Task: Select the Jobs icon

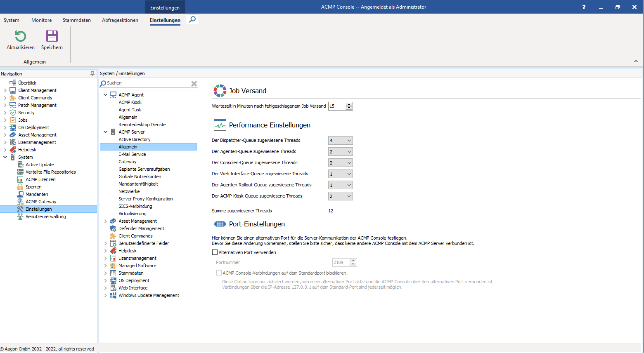Action: click(13, 120)
